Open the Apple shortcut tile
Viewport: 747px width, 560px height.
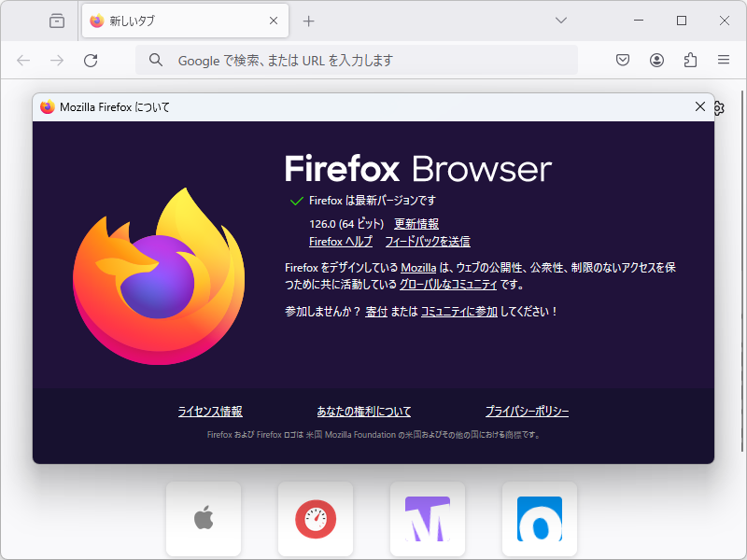[x=204, y=518]
